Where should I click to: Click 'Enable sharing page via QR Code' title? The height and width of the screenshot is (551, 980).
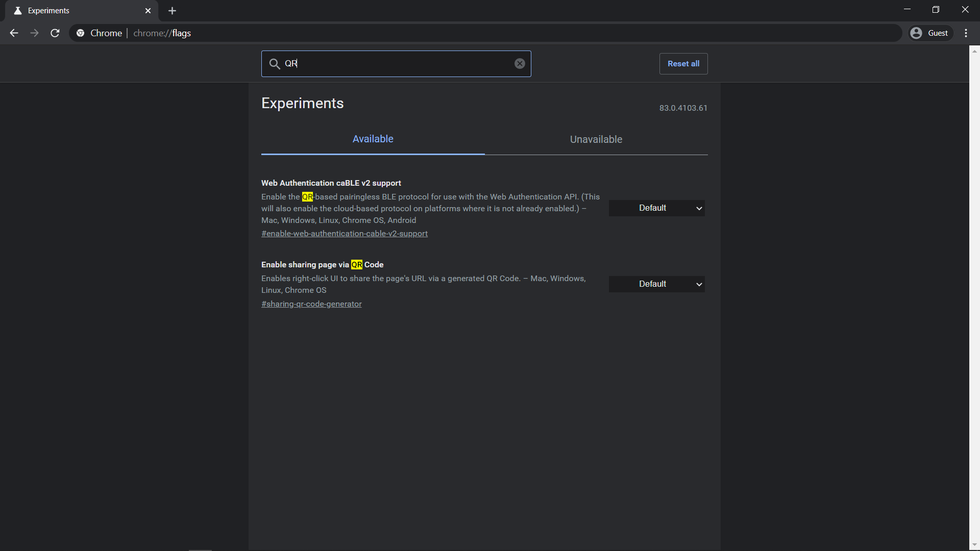click(323, 265)
